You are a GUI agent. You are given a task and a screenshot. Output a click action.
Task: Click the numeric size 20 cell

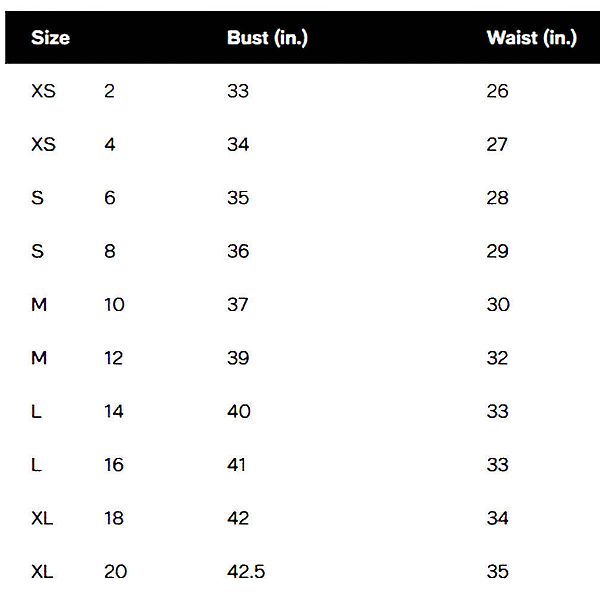tap(115, 572)
